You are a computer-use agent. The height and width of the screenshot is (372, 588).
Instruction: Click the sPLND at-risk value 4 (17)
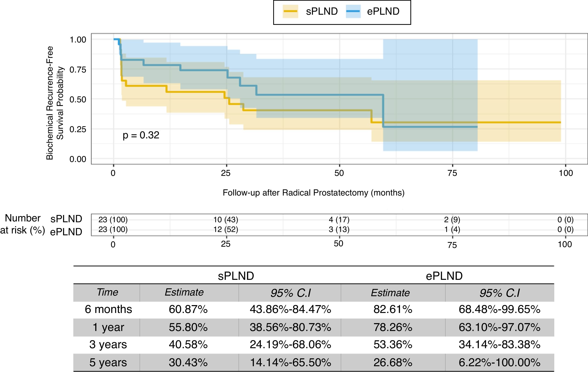(x=339, y=220)
